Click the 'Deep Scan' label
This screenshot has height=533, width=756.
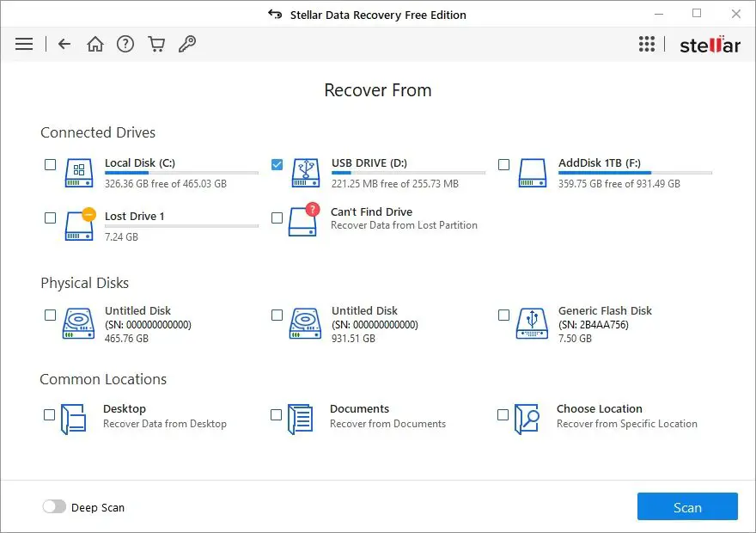98,507
